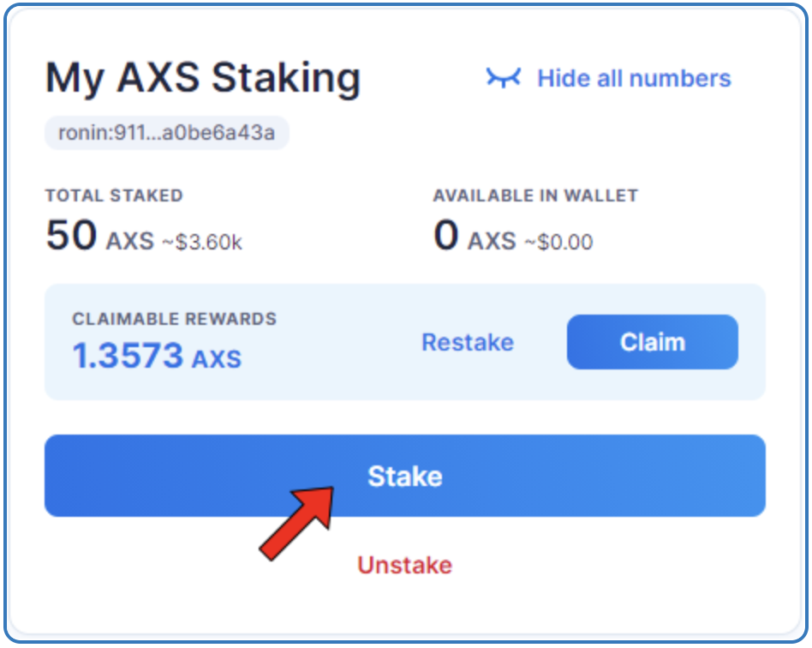The height and width of the screenshot is (648, 812).
Task: Click the AVAILABLE IN WALLET label
Action: tap(535, 195)
